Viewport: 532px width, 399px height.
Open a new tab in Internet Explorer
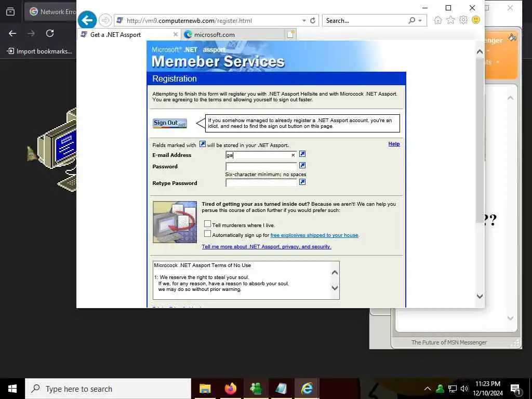point(291,34)
